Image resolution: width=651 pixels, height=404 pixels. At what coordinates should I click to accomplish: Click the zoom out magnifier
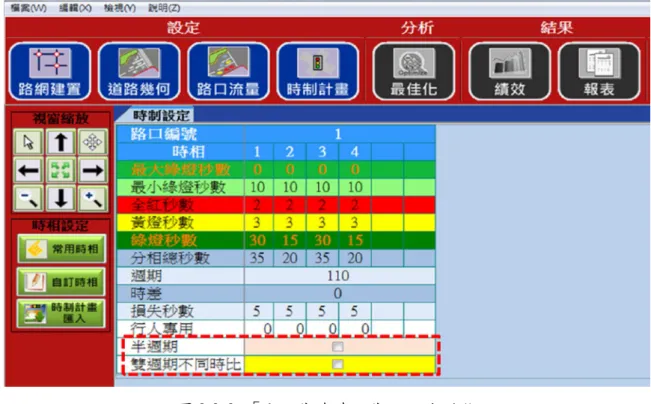tap(28, 198)
